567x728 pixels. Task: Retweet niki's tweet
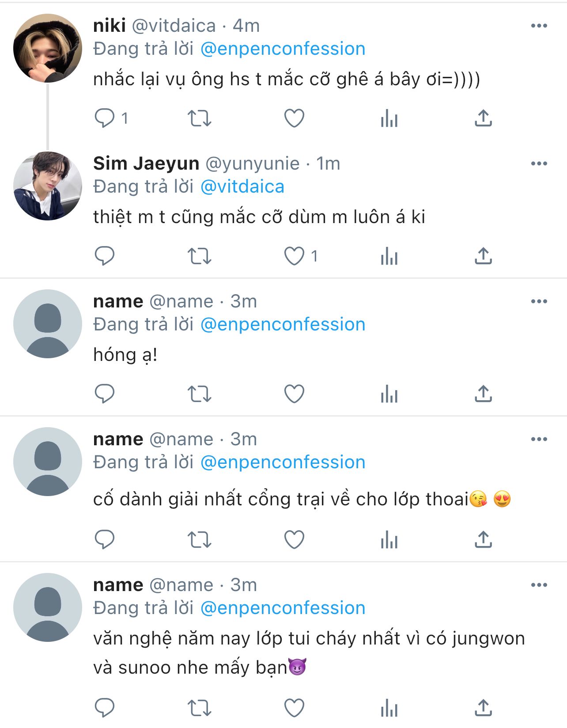[x=200, y=118]
